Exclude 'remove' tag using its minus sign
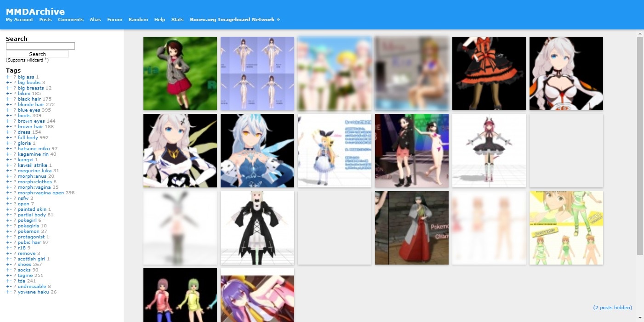Image resolution: width=644 pixels, height=322 pixels. pyautogui.click(x=11, y=254)
